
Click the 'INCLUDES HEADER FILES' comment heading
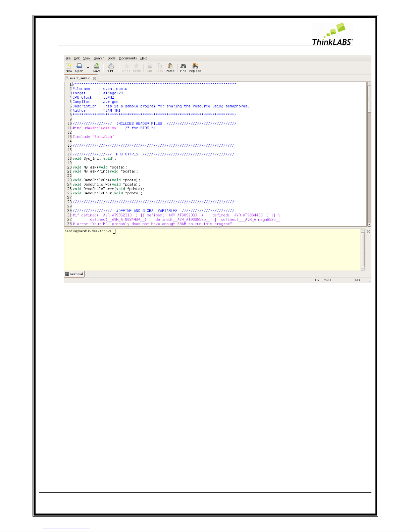(139, 124)
